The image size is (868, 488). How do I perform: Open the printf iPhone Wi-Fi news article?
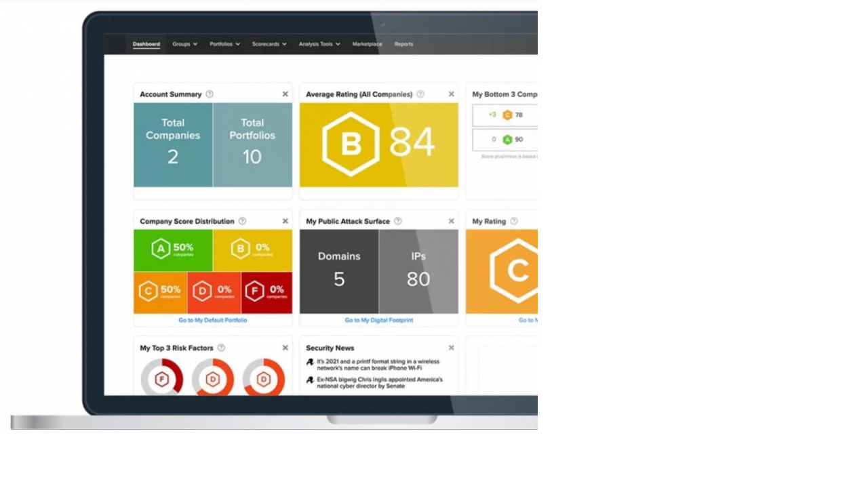(378, 365)
